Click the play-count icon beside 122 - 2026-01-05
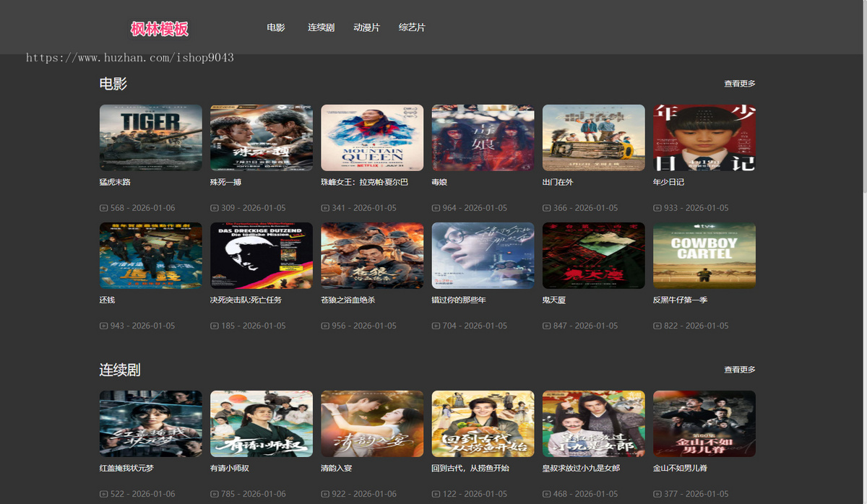The width and height of the screenshot is (867, 504). pyautogui.click(x=436, y=494)
